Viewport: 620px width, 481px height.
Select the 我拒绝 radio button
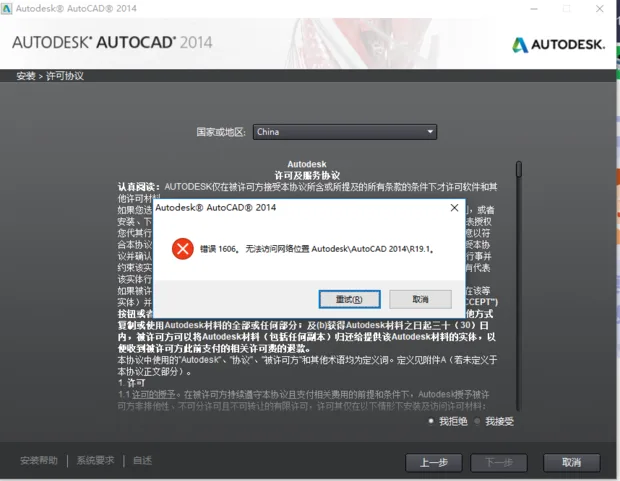tap(431, 421)
